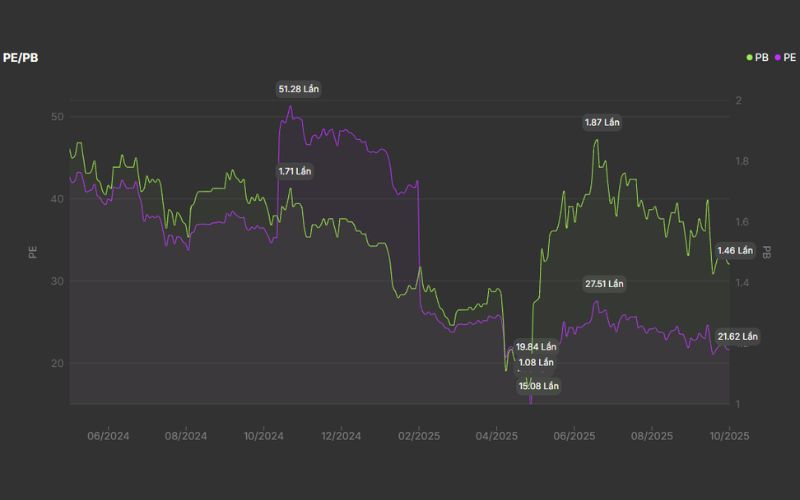800x500 pixels.
Task: Click the 1.08 Lần data label
Action: coord(536,362)
